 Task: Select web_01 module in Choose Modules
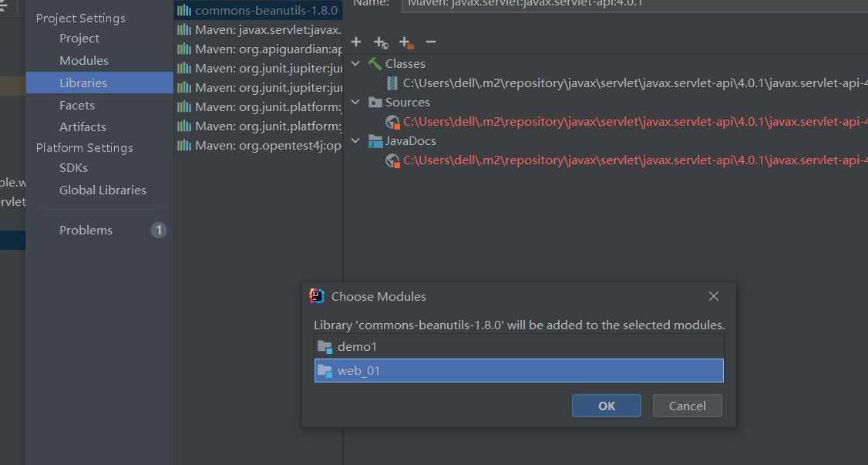point(519,370)
